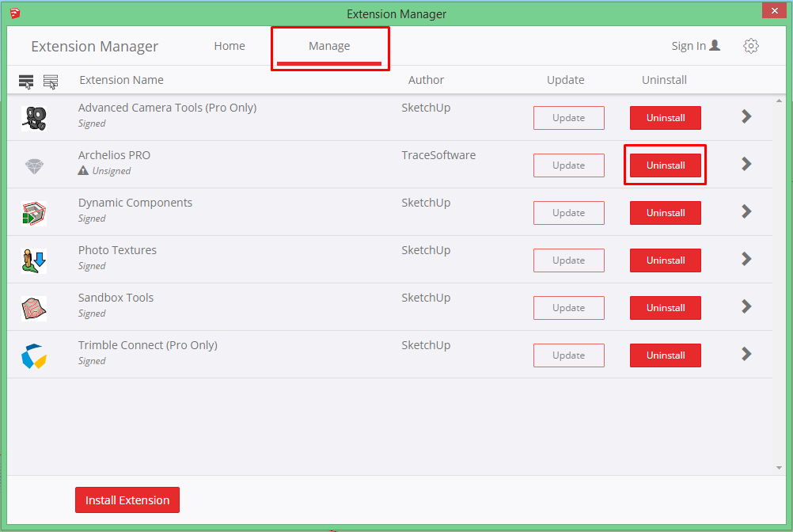Uninstall the Sandbox Tools extension
793x532 pixels.
[x=665, y=308]
